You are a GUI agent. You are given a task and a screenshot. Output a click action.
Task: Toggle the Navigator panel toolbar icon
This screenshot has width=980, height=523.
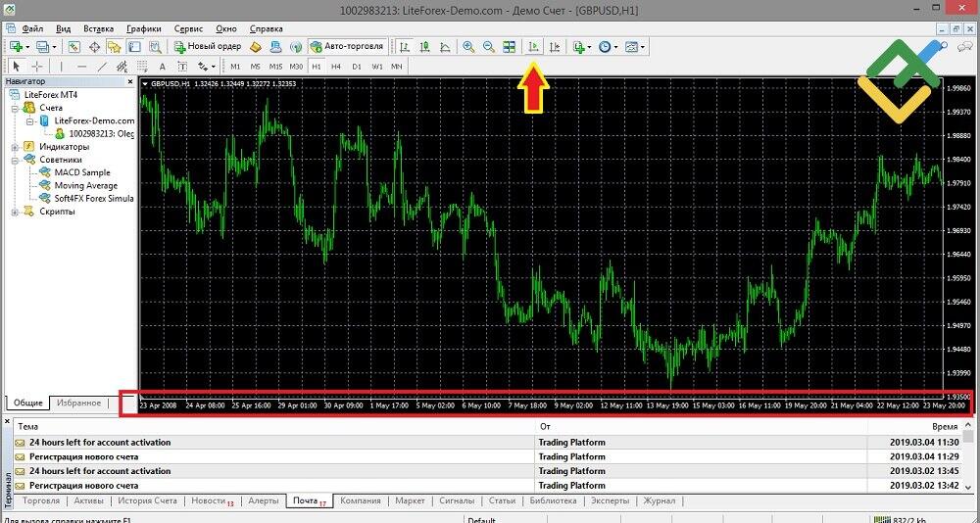(x=115, y=47)
